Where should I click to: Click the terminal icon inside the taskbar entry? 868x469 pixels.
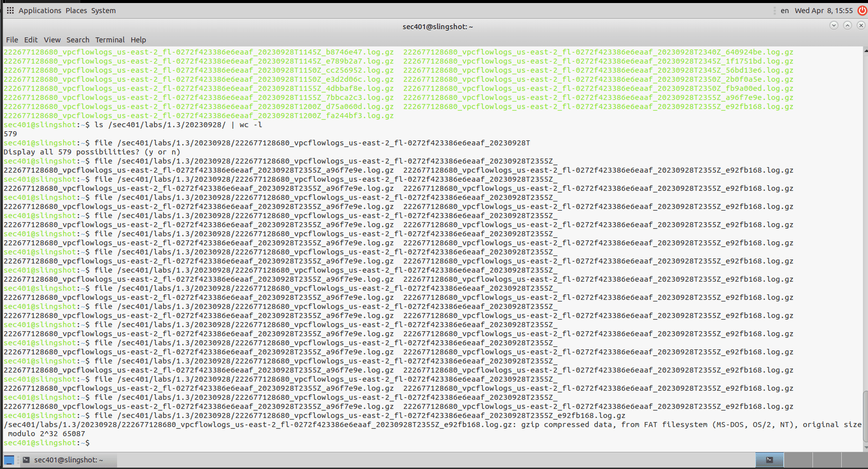click(25, 460)
